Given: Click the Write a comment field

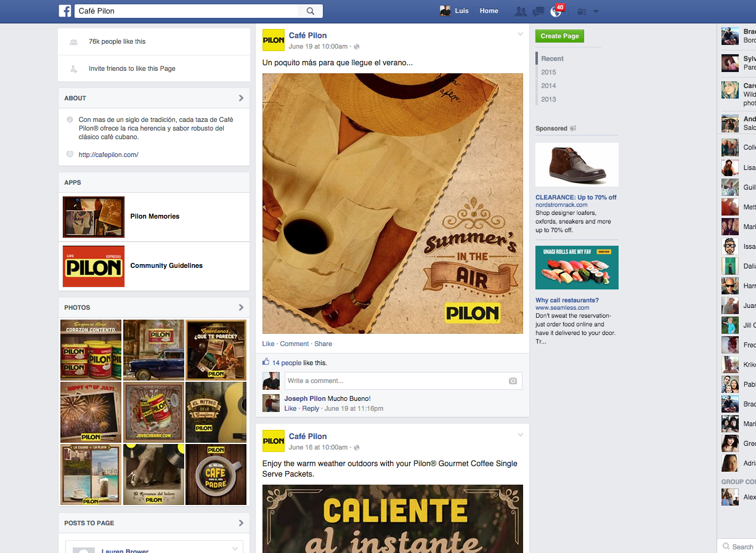Looking at the screenshot, I should point(395,381).
